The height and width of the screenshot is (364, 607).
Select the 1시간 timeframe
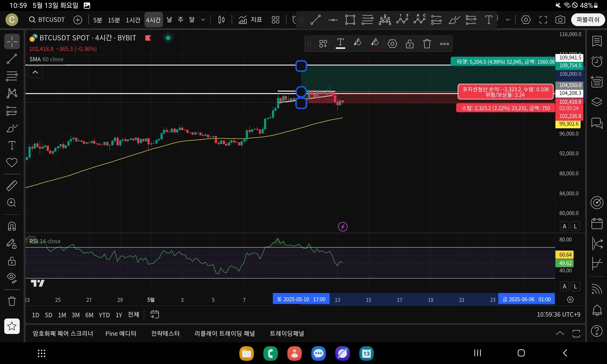pyautogui.click(x=133, y=20)
